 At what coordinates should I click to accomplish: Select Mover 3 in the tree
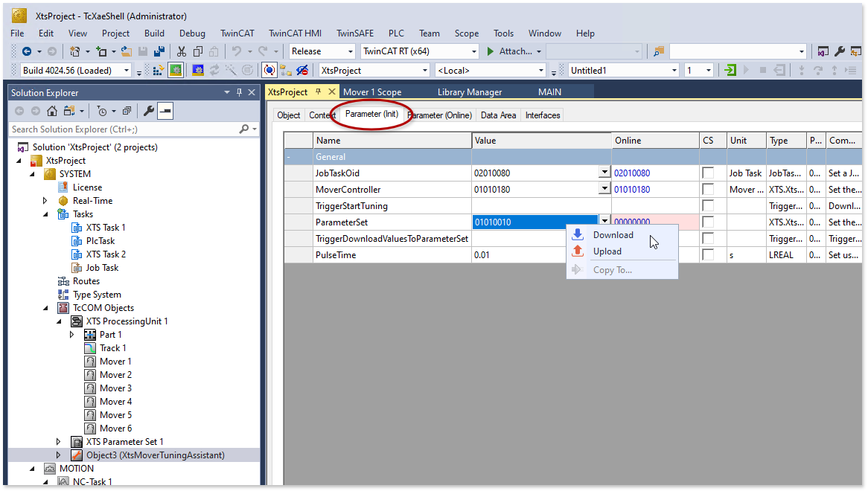pos(115,388)
